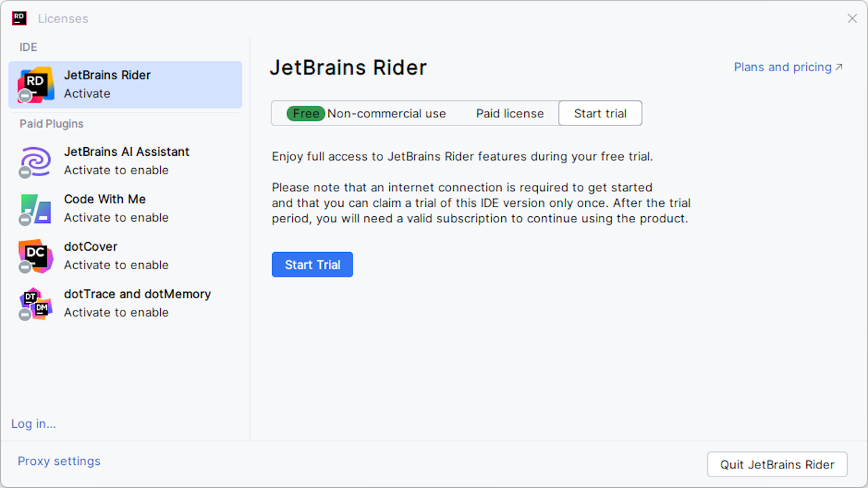Screen dimensions: 868x488
Task: Select the dotCover plugin icon
Action: click(35, 256)
